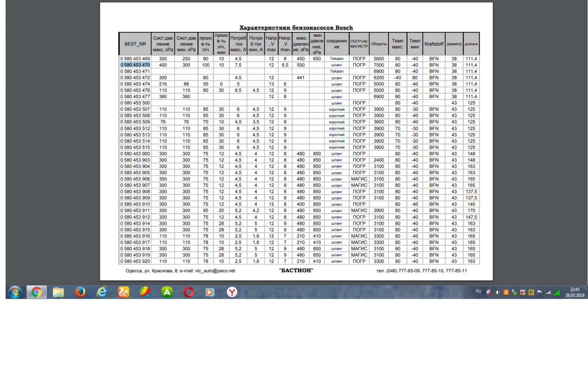Select part number 0 580 453 500

[135, 103]
